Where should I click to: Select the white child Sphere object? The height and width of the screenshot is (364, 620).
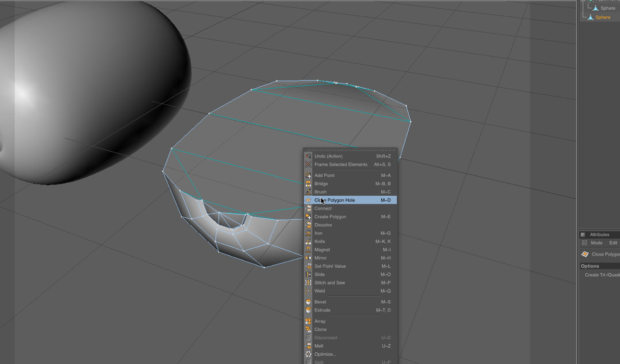click(607, 8)
